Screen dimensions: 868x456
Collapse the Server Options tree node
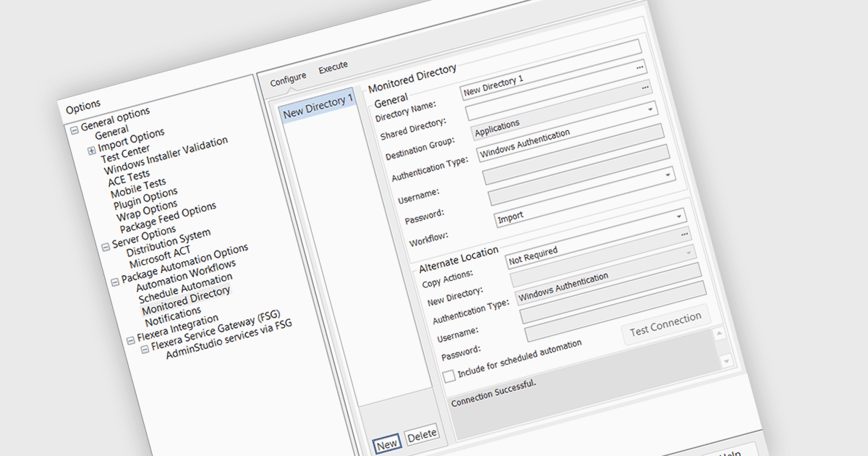click(x=105, y=246)
